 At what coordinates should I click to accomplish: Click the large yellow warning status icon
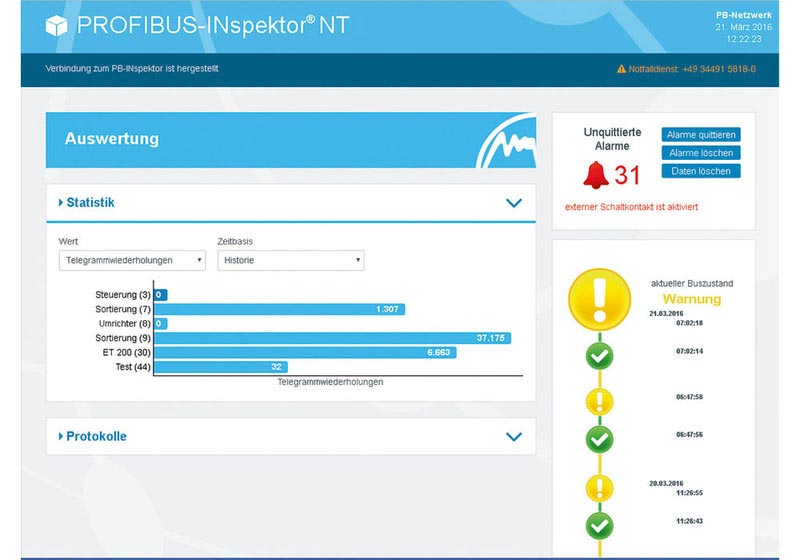click(x=599, y=300)
